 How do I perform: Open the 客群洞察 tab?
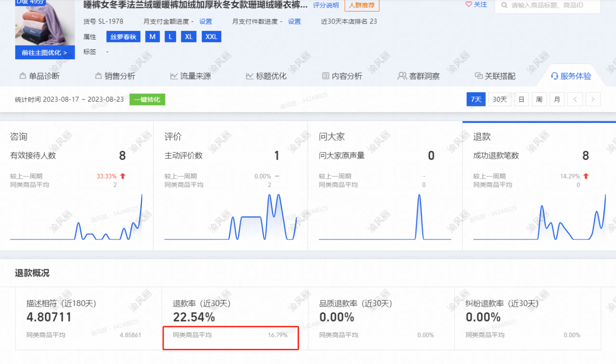click(x=419, y=76)
